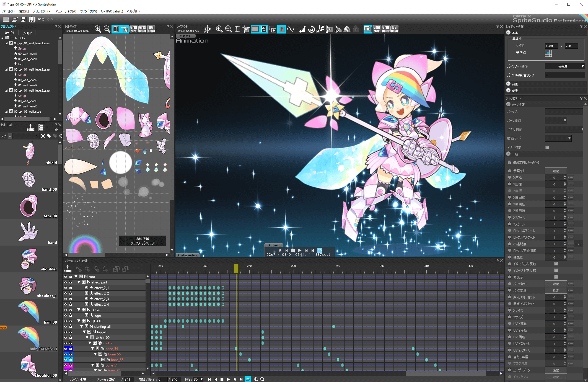Image resolution: width=588 pixels, height=382 pixels.
Task: Toggle イメージ左右反転 checkbox
Action: (556, 264)
